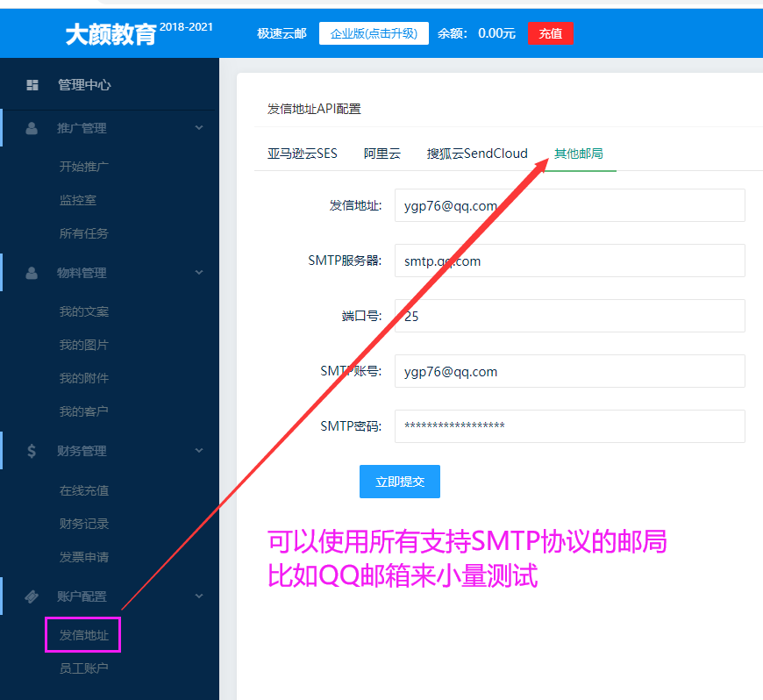The height and width of the screenshot is (700, 763).
Task: Click into the 端口号 input field
Action: tap(569, 316)
